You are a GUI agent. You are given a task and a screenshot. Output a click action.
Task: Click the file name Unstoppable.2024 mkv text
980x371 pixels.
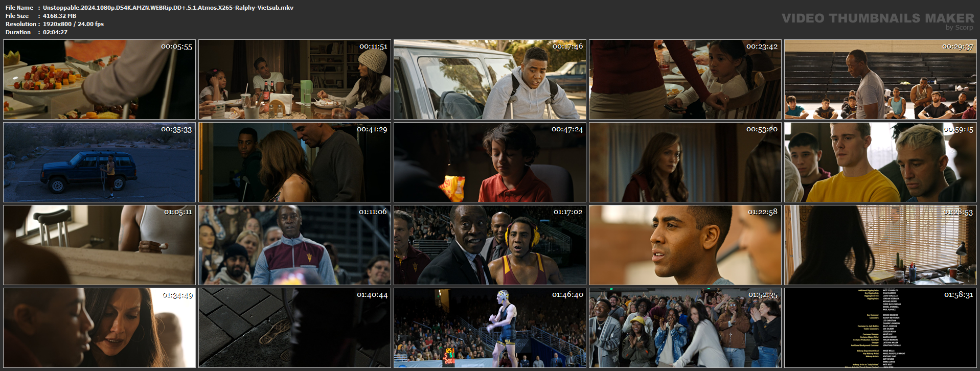tap(168, 8)
